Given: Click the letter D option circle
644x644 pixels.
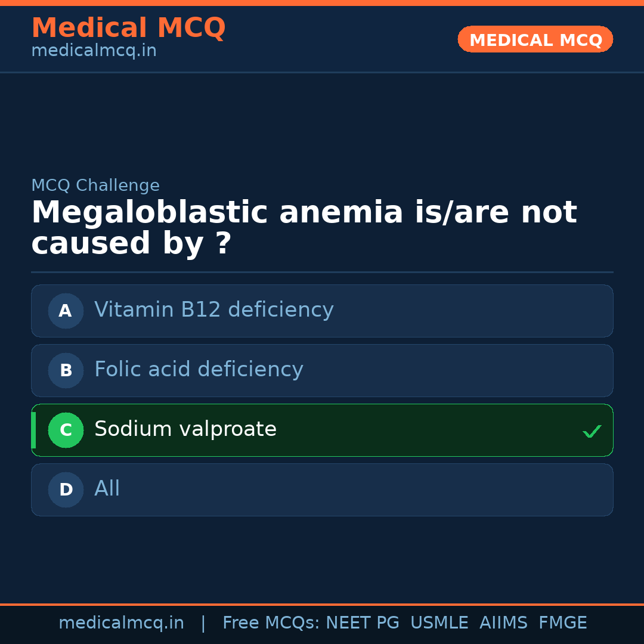Looking at the screenshot, I should point(66,490).
